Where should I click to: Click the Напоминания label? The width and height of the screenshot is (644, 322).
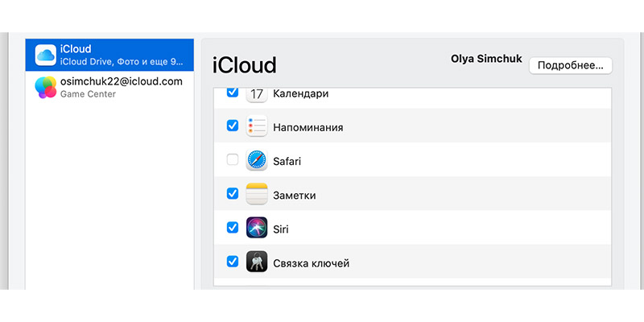pyautogui.click(x=308, y=127)
